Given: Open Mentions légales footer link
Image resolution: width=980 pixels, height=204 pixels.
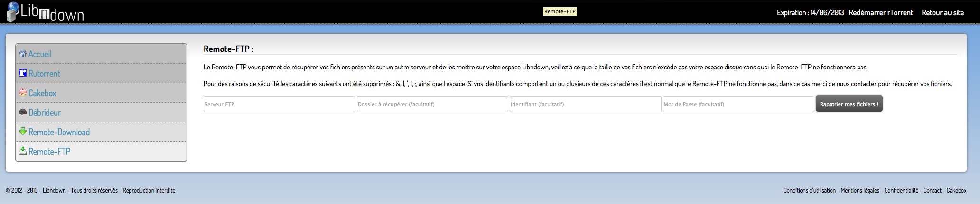Looking at the screenshot, I should pyautogui.click(x=860, y=190).
